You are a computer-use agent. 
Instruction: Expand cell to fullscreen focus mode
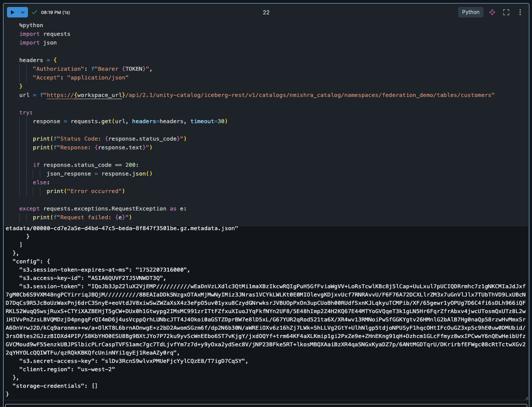click(506, 12)
